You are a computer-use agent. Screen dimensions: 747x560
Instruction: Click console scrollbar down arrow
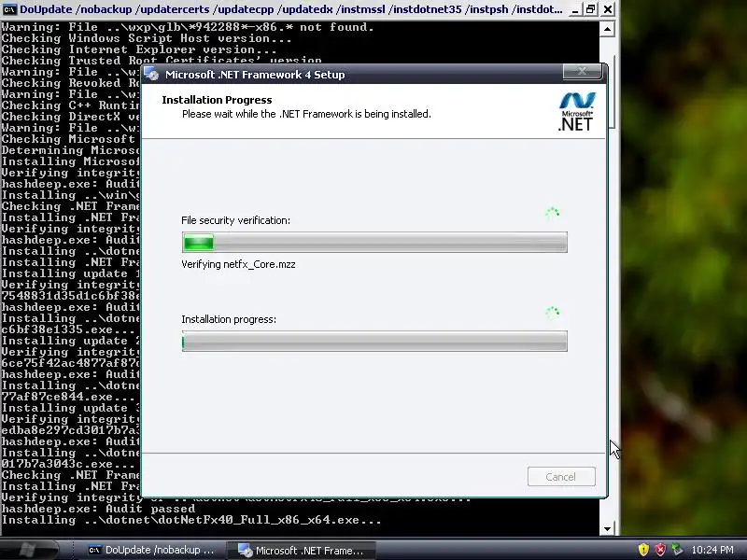(x=607, y=528)
